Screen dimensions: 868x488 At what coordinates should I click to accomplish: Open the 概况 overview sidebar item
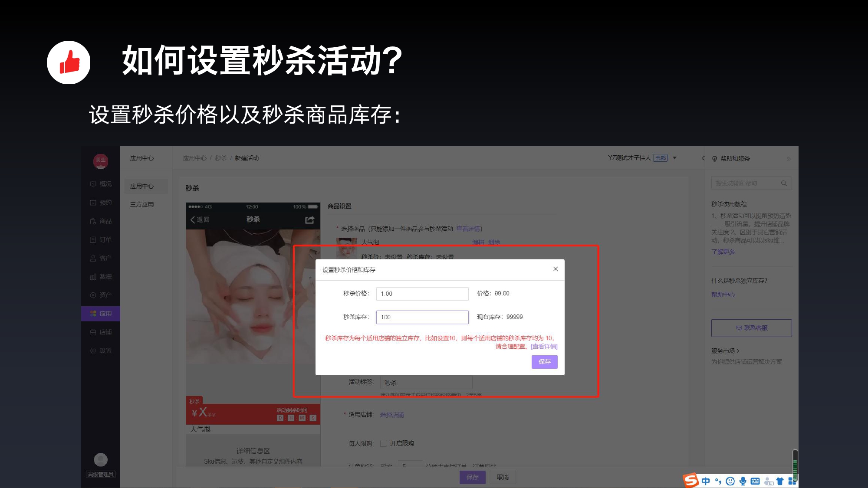101,184
